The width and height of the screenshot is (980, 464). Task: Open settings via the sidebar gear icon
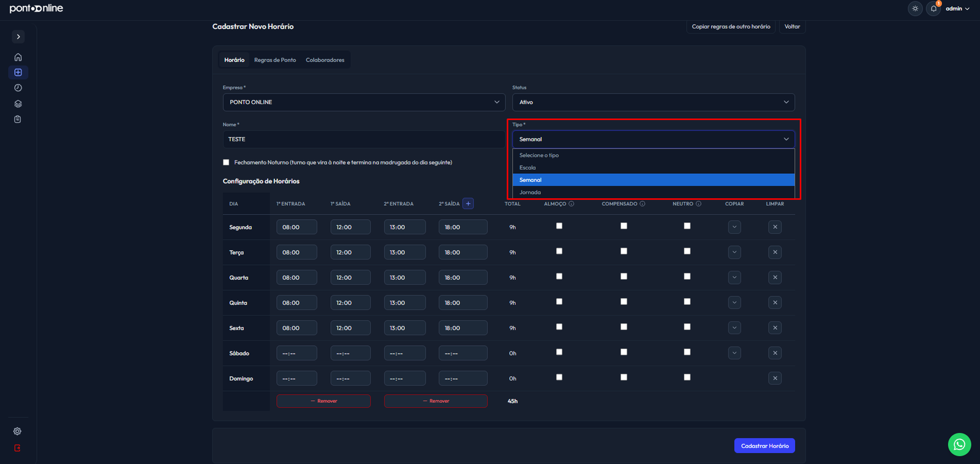pos(17,432)
